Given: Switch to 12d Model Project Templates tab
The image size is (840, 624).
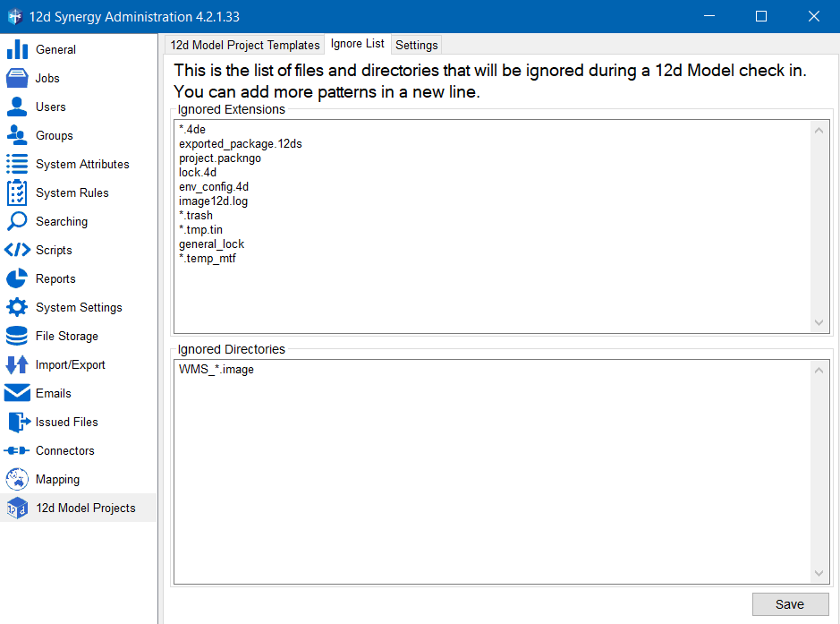Looking at the screenshot, I should pyautogui.click(x=244, y=45).
